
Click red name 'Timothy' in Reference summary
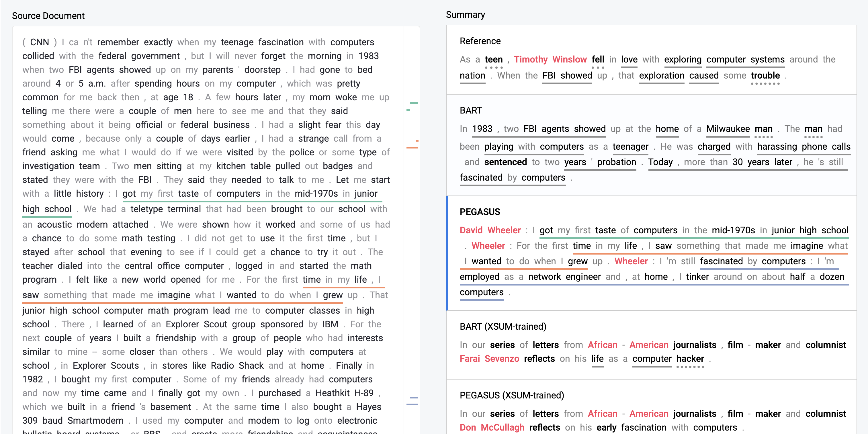530,59
